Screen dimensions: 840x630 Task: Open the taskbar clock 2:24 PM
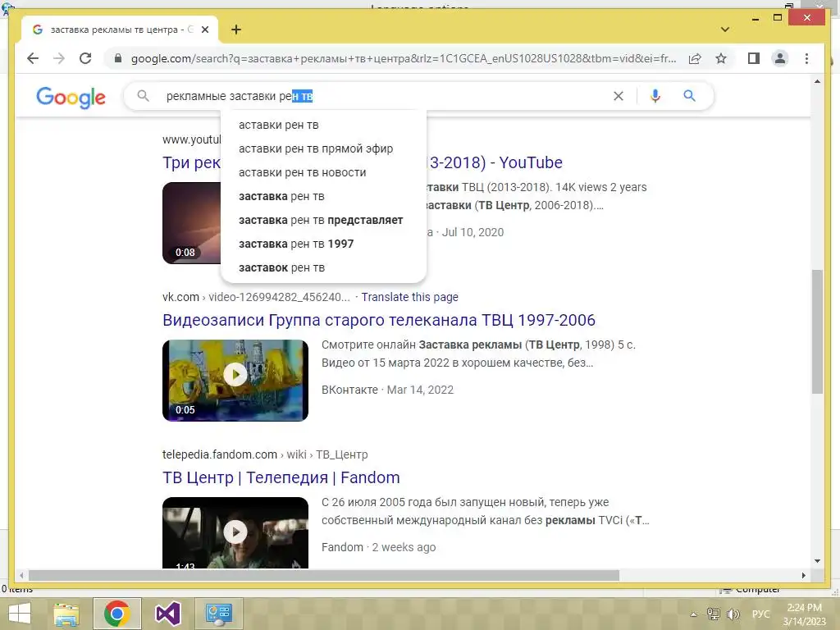pyautogui.click(x=804, y=614)
